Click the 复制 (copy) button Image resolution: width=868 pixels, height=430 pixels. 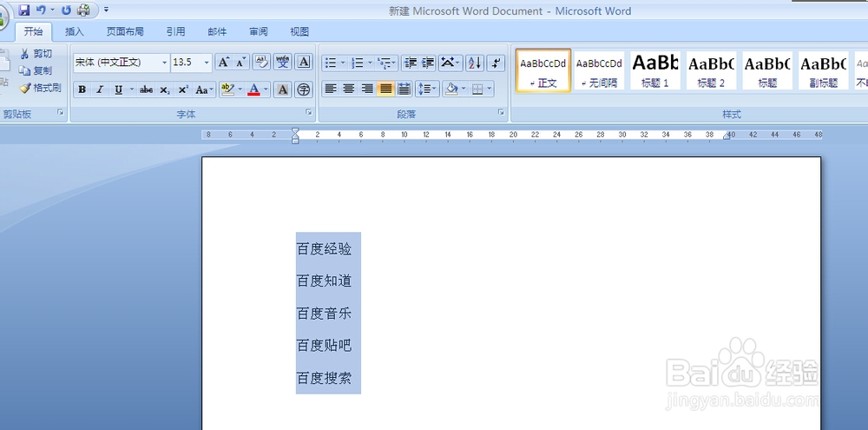(x=36, y=70)
